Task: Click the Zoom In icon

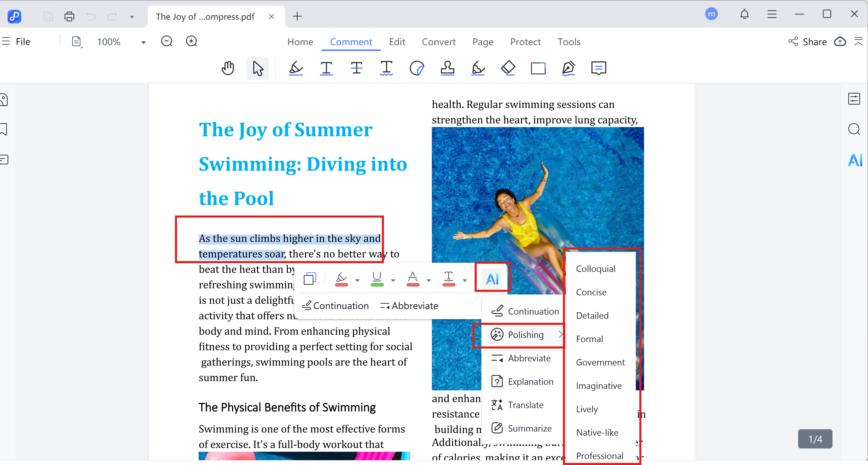Action: pyautogui.click(x=191, y=42)
